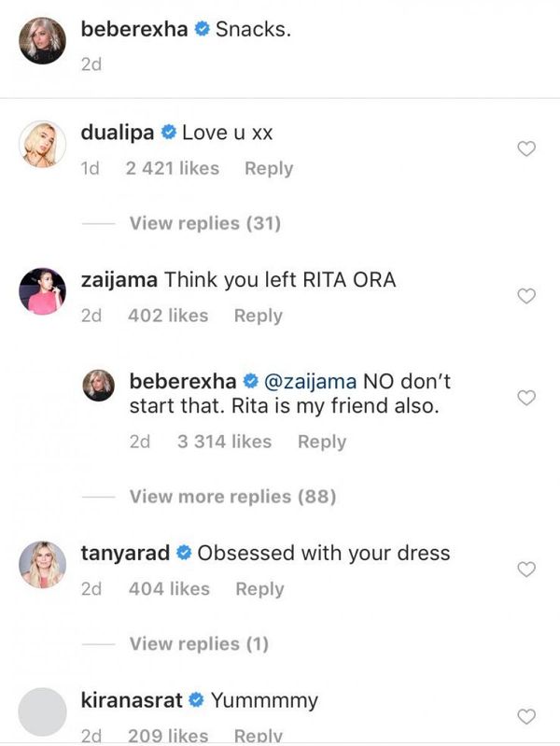Screen dimensions: 560x746
Task: Expand View more replies (88)
Action: pyautogui.click(x=232, y=497)
